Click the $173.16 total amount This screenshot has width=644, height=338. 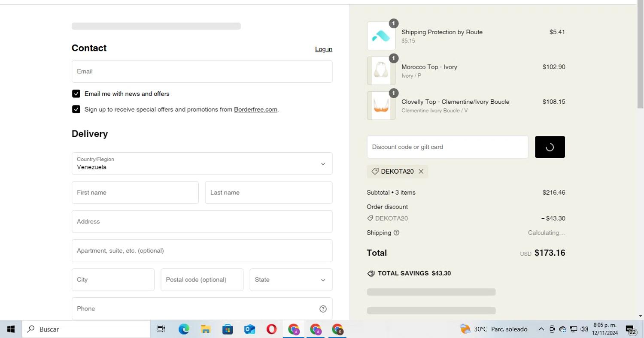click(550, 253)
